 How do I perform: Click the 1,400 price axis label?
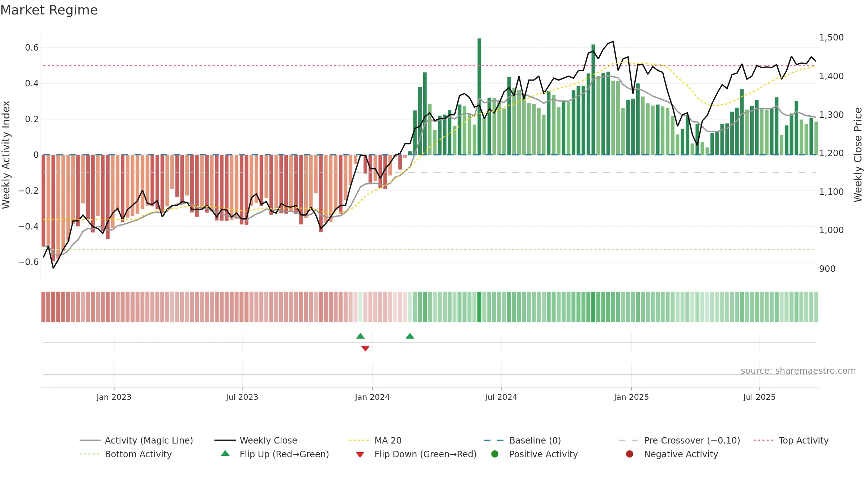pyautogui.click(x=831, y=76)
